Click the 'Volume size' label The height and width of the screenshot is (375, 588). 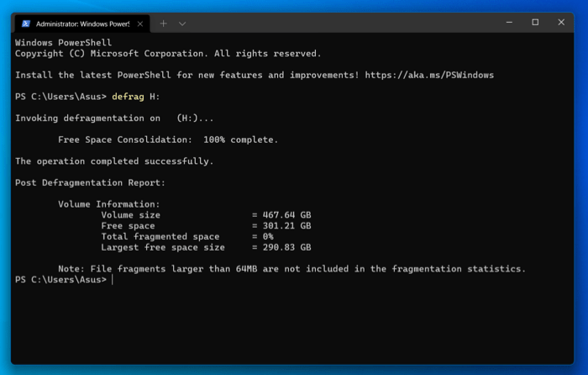130,215
